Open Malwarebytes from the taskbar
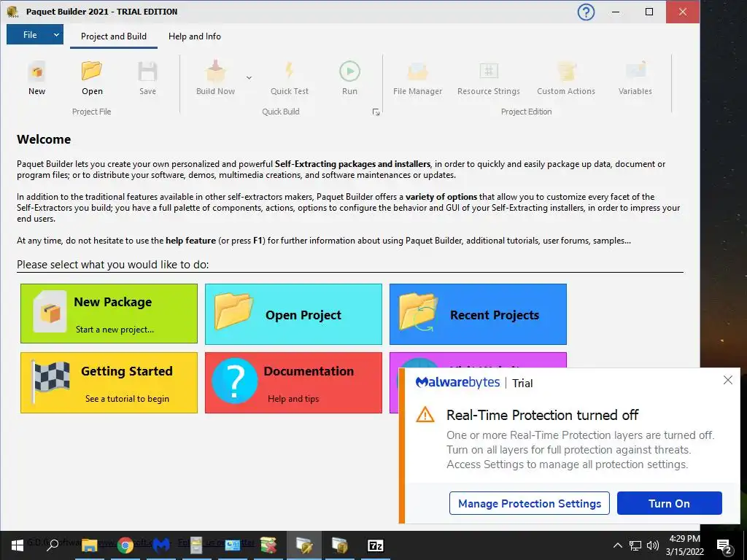747x560 pixels. coord(161,545)
